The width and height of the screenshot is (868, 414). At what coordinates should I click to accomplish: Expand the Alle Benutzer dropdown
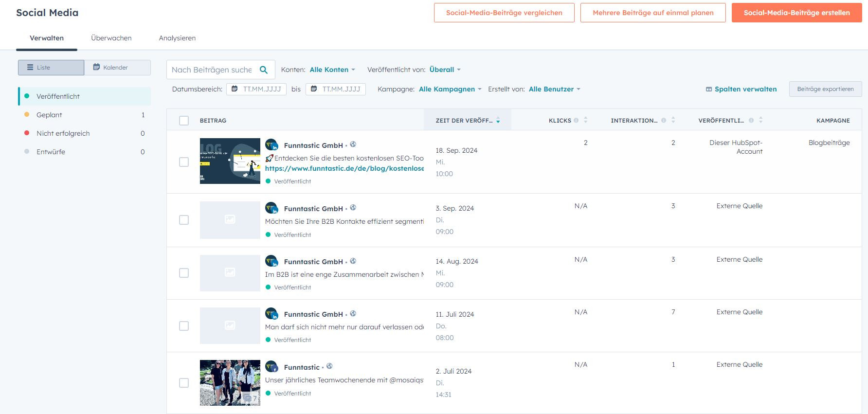pos(554,89)
